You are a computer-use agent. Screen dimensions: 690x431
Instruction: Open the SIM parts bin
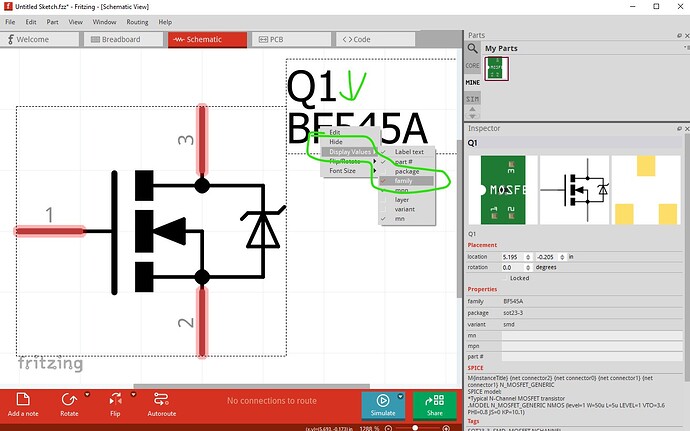(x=473, y=99)
